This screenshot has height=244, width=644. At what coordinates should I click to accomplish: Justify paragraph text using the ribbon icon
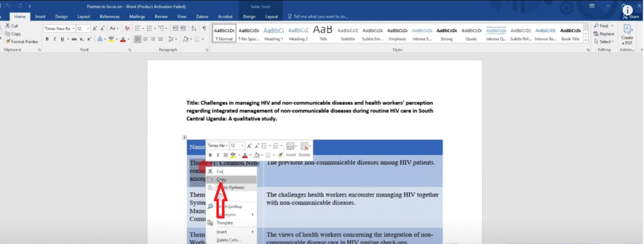160,39
